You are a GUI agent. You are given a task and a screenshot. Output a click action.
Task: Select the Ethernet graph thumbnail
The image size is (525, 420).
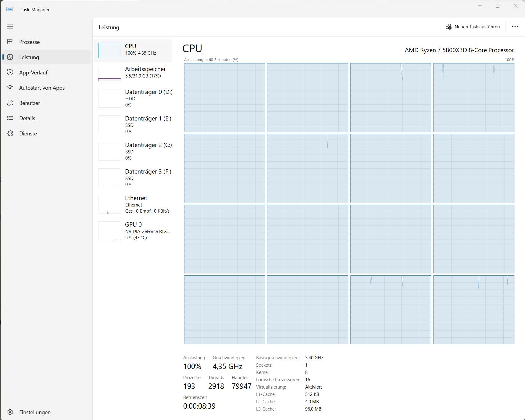(x=109, y=204)
